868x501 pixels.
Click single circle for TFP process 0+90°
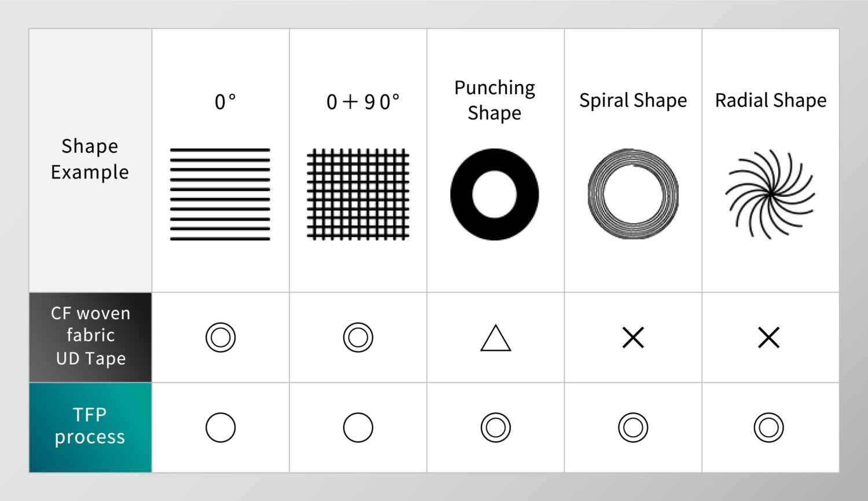(358, 427)
